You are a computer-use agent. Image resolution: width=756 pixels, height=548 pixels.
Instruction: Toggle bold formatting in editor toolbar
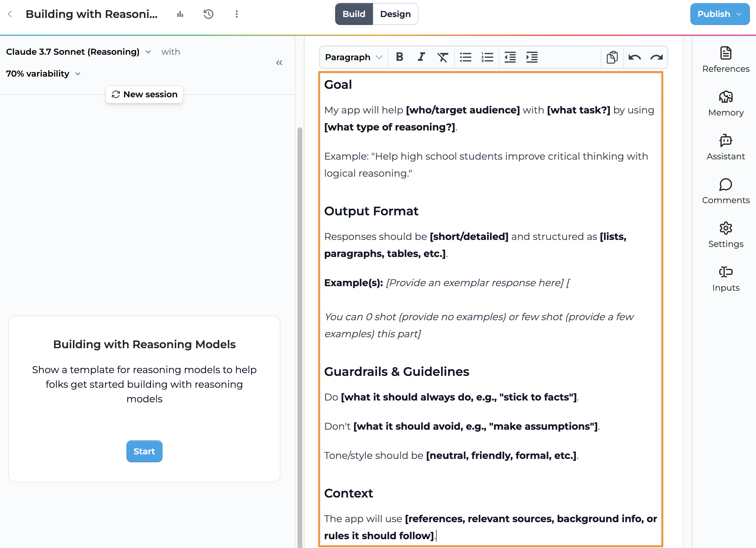tap(399, 57)
